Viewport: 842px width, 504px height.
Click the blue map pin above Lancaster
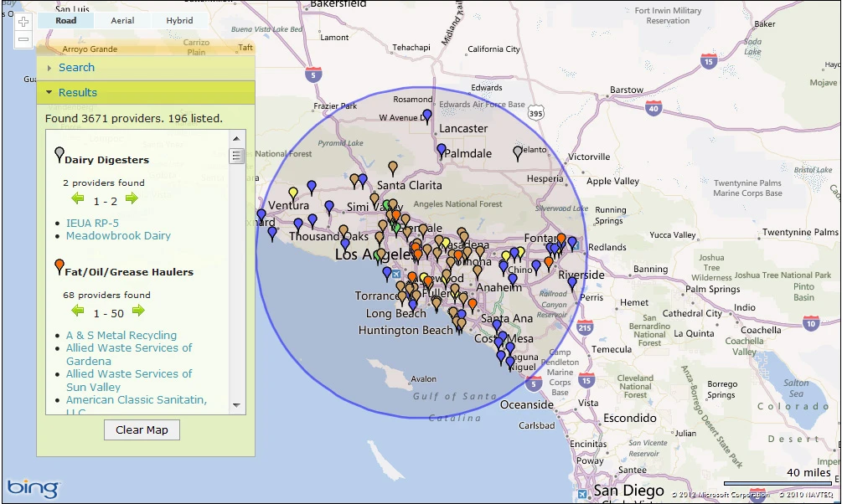pyautogui.click(x=427, y=116)
